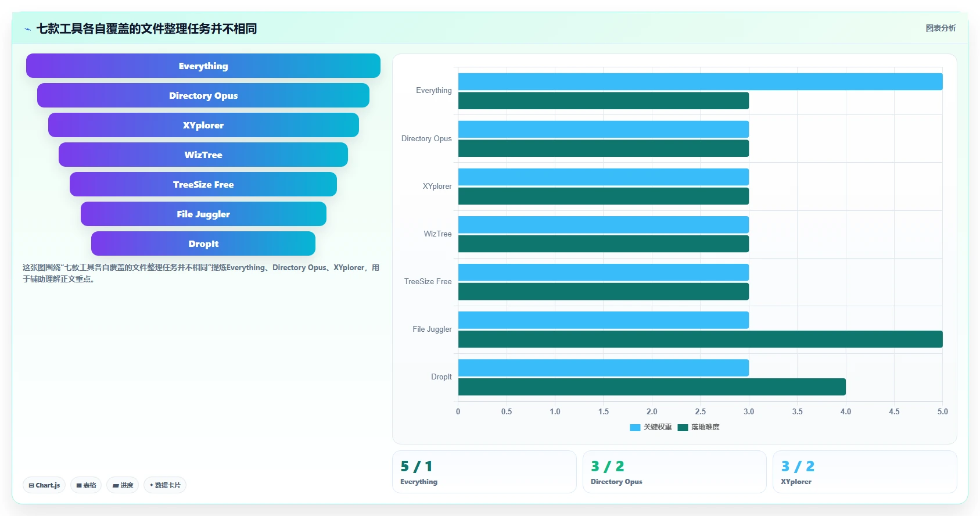
Task: Click the chart title 七款工具各自覆盖的文件整理任务并不相同
Action: [x=146, y=28]
